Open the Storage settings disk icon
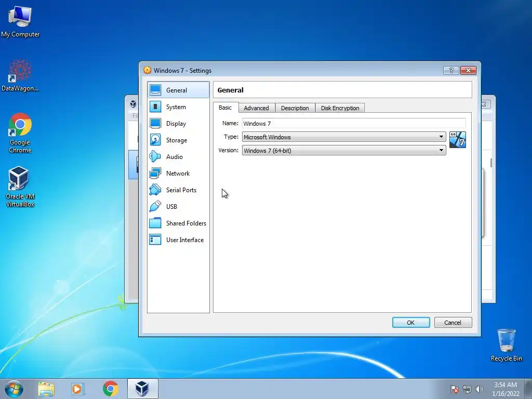532x399 pixels. click(155, 140)
